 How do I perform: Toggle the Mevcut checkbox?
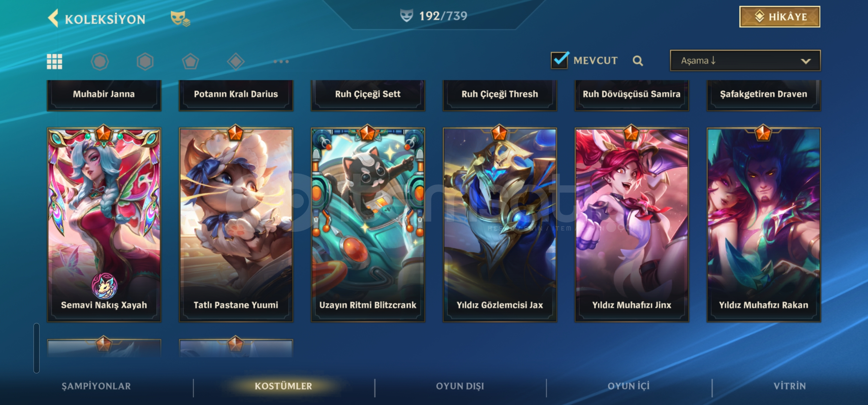point(560,60)
